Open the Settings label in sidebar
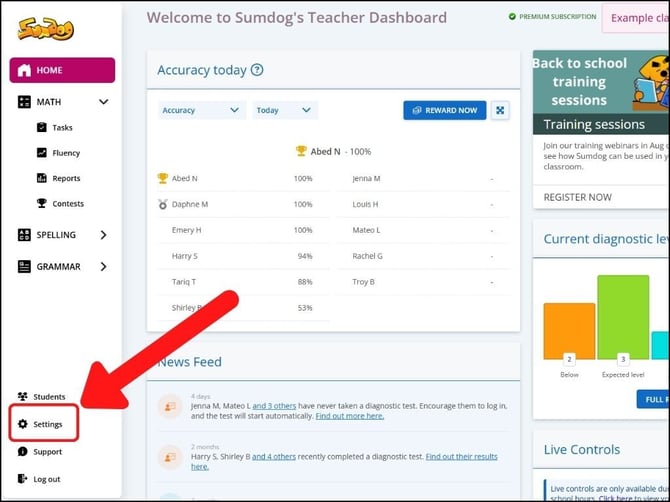This screenshot has width=670, height=502. tap(48, 424)
